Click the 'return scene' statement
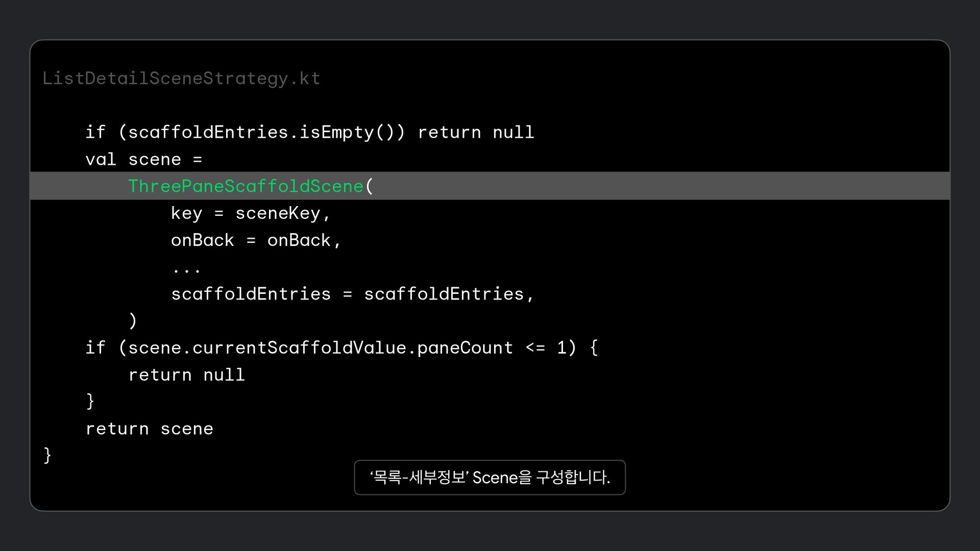Image resolution: width=980 pixels, height=551 pixels. (149, 429)
